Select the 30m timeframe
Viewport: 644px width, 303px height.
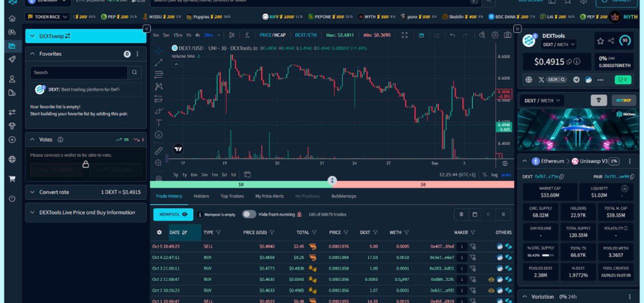pyautogui.click(x=208, y=35)
